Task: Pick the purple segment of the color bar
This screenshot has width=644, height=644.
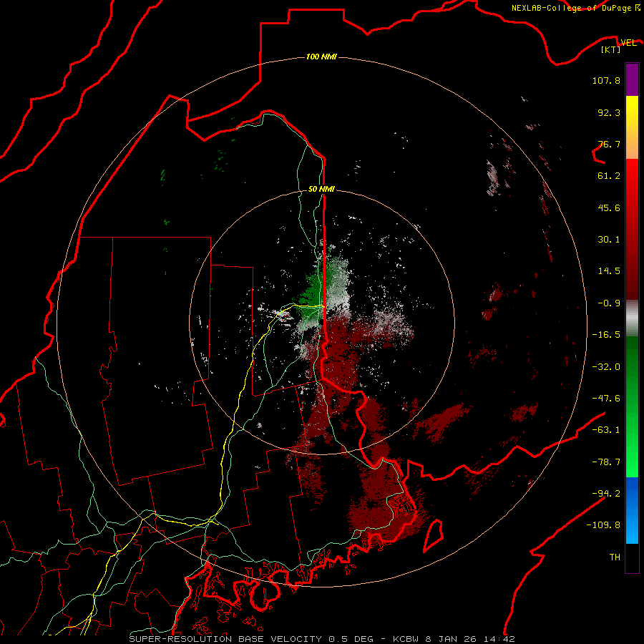Action: click(x=632, y=79)
